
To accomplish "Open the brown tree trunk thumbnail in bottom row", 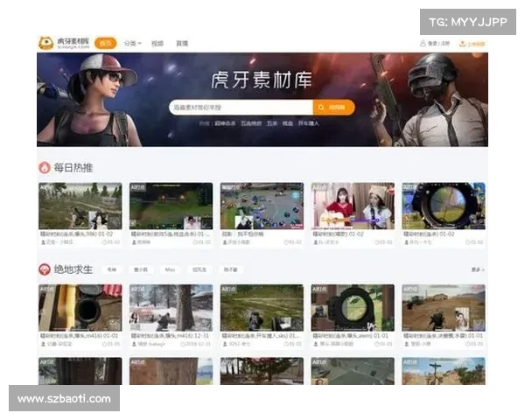I will 171,371.
